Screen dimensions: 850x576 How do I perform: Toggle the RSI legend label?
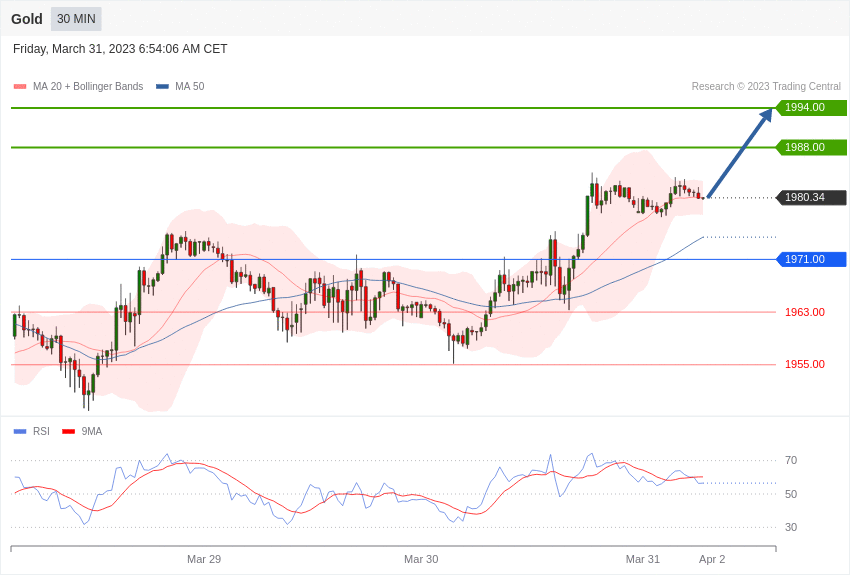pos(41,431)
